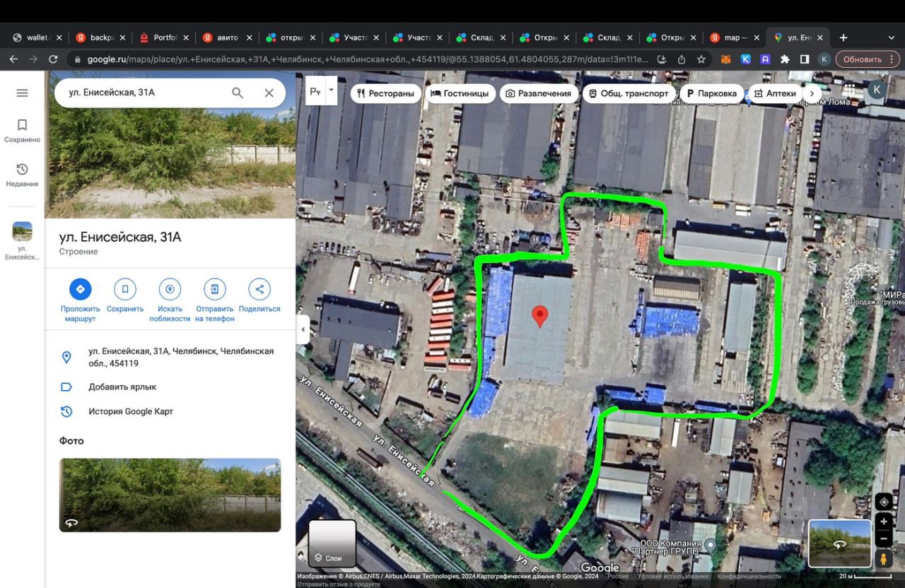Click the Поделиться share icon
905x588 pixels.
click(259, 289)
